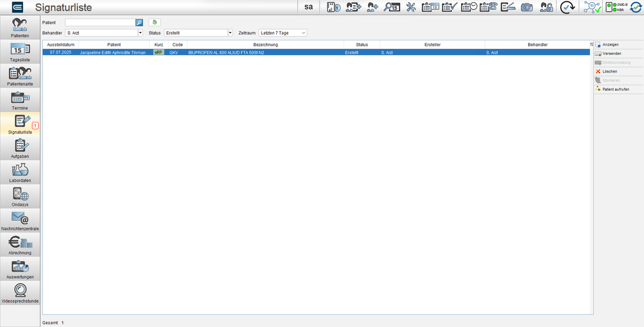This screenshot has width=644, height=327.
Task: Open Ondasys from the sidebar
Action: pyautogui.click(x=20, y=197)
